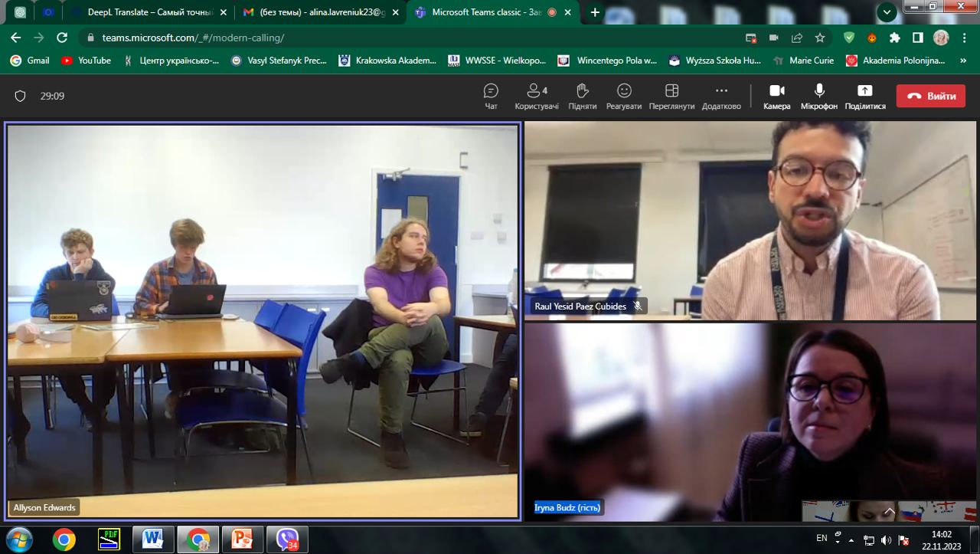This screenshot has height=554, width=980.
Task: Switch to the second pinned browser tab
Action: click(x=49, y=12)
